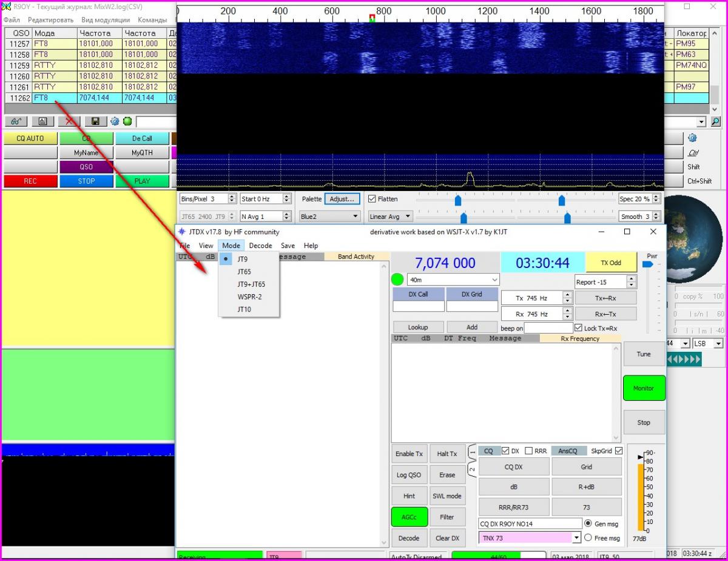Click the green Monitor button
The width and height of the screenshot is (728, 561).
(x=644, y=388)
